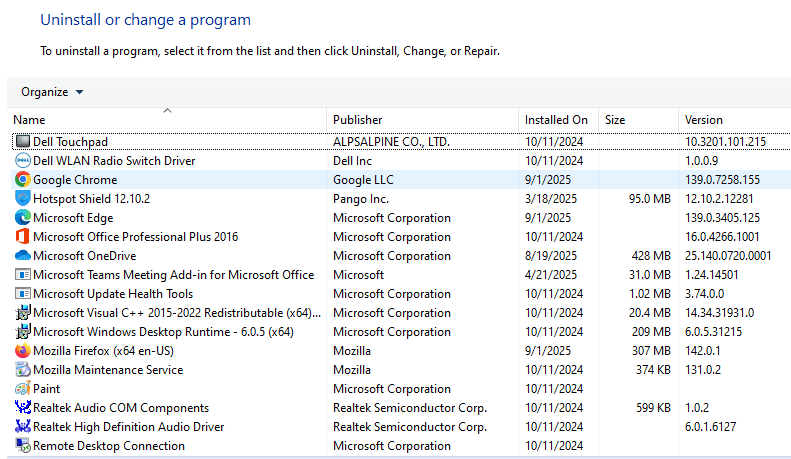Click ALPSALPINE CO., LTD. publisher cell
The image size is (791, 459).
[391, 142]
